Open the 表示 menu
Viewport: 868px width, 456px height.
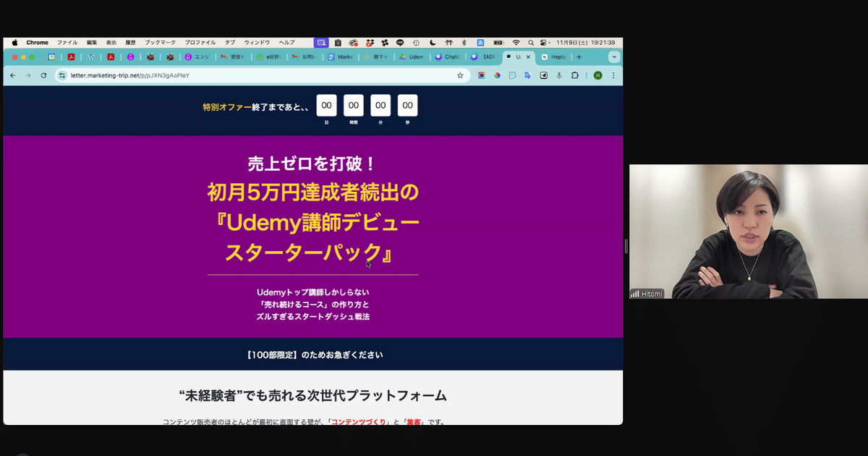[111, 43]
